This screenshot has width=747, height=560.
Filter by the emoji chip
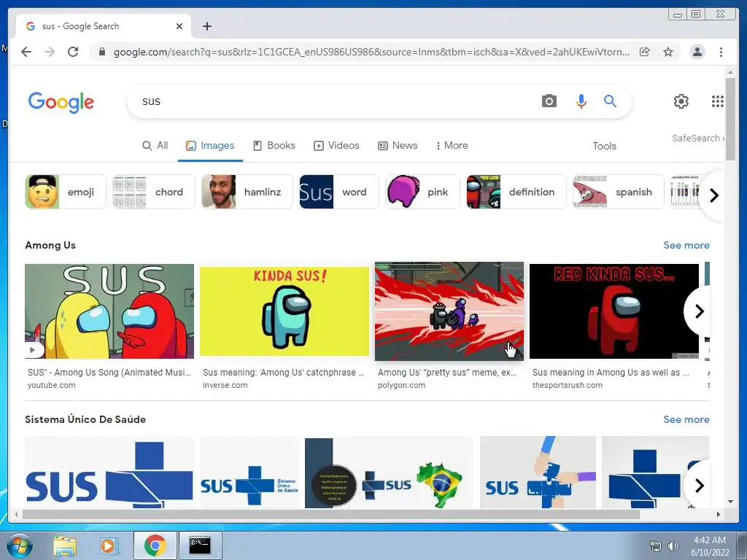(x=65, y=192)
